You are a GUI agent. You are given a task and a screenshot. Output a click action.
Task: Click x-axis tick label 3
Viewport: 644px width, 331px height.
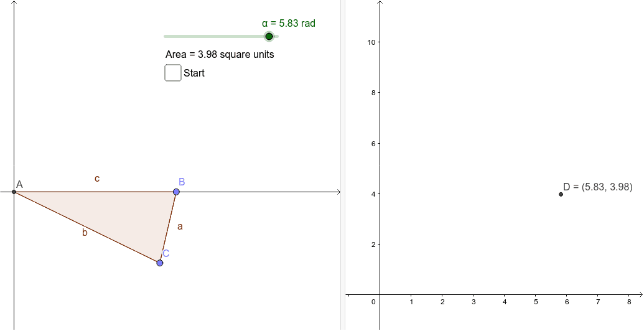tap(473, 302)
